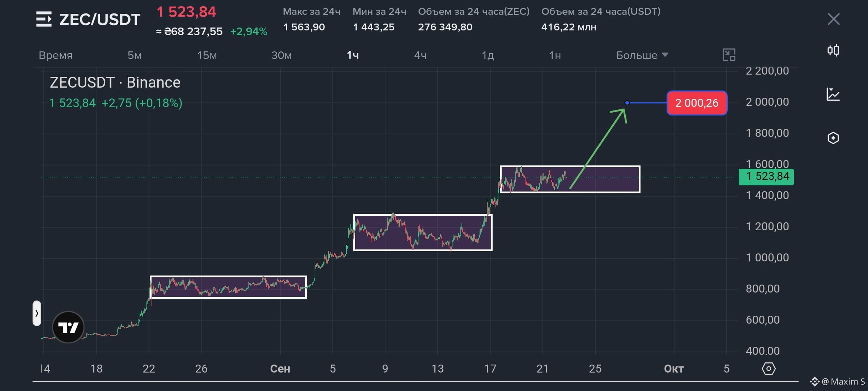The height and width of the screenshot is (391, 868).
Task: Switch to the 4ч timeframe
Action: point(420,55)
